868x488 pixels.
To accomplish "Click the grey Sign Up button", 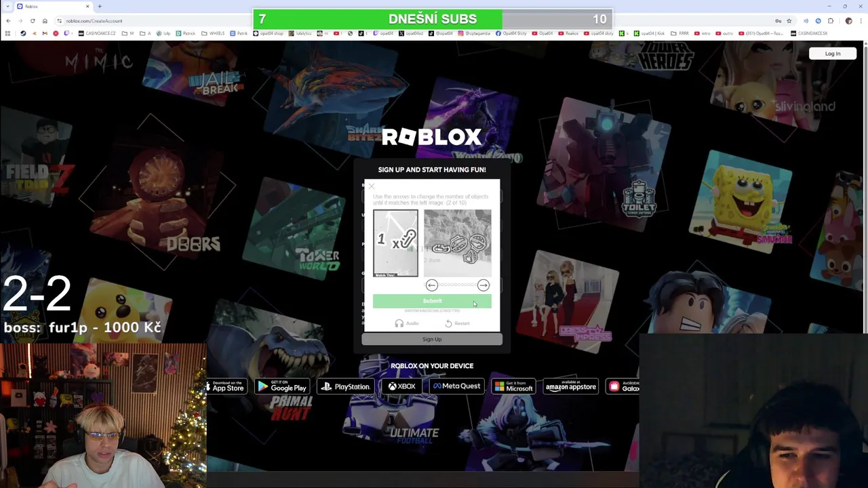I will pos(432,339).
